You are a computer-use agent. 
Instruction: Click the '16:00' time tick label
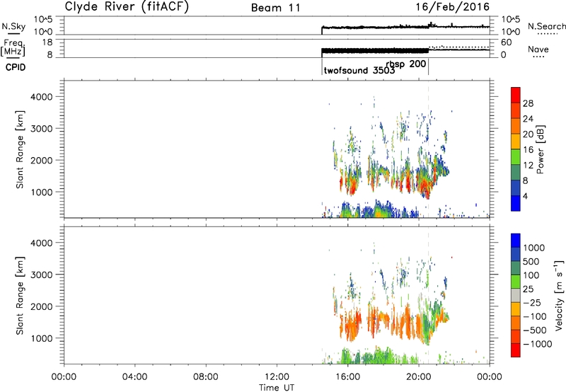point(347,377)
